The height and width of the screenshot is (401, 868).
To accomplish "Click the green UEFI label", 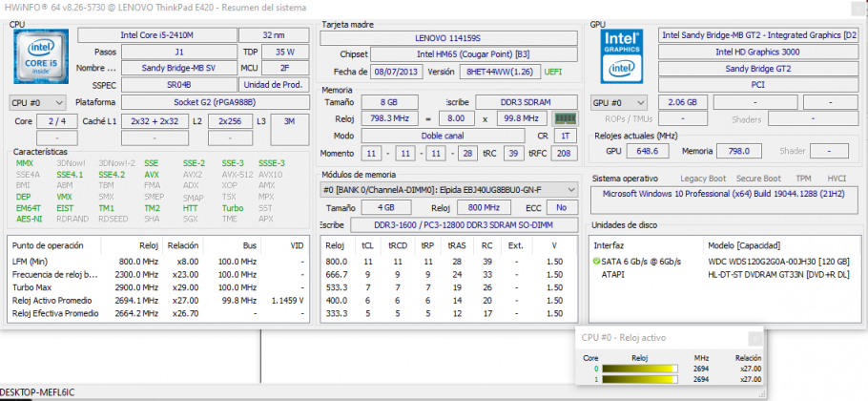I will pyautogui.click(x=553, y=72).
